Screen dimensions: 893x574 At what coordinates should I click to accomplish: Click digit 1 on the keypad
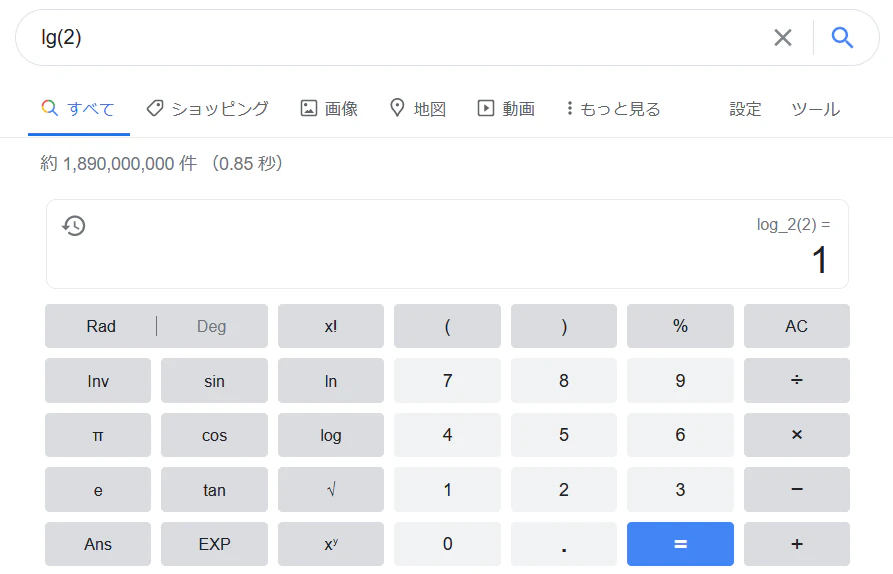pos(447,490)
